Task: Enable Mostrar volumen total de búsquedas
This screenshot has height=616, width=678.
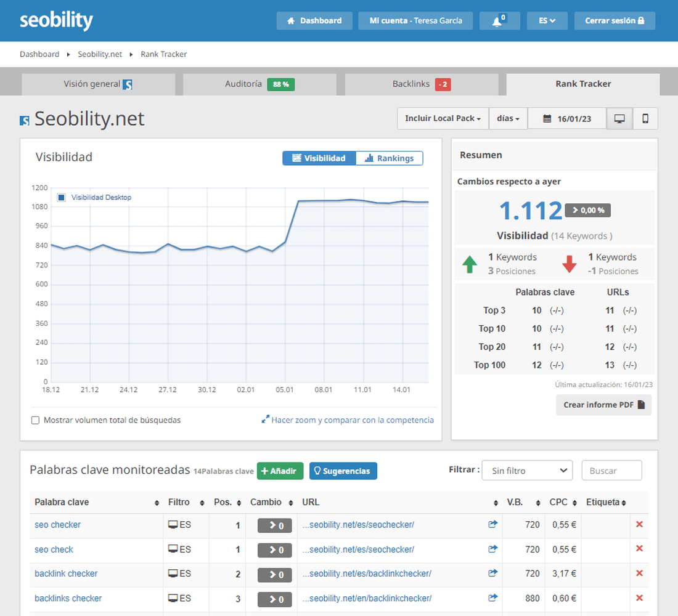Action: tap(36, 420)
